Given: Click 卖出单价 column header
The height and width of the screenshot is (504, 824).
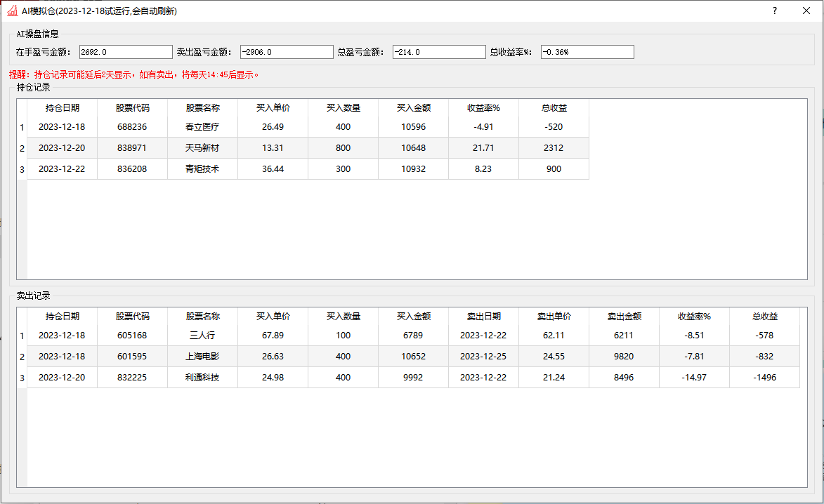Looking at the screenshot, I should click(x=554, y=317).
